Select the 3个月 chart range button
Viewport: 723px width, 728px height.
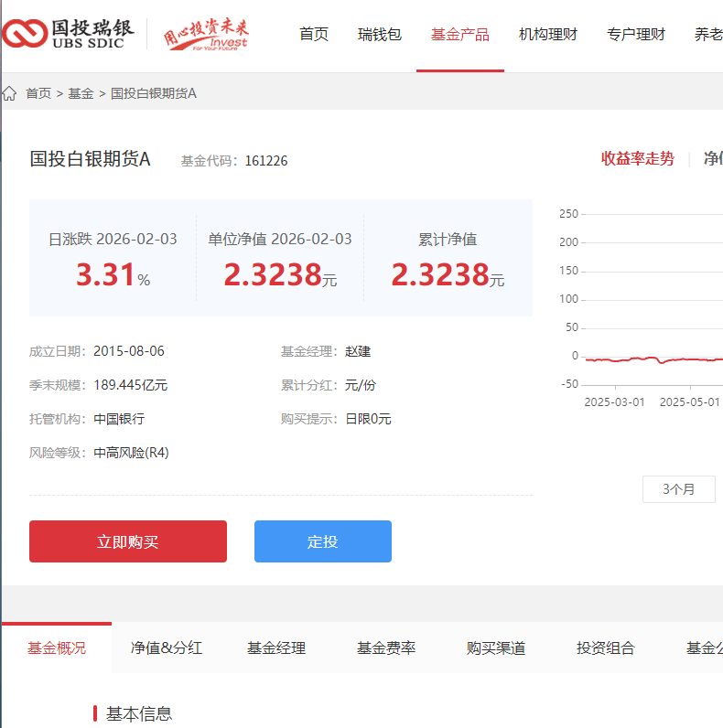[x=678, y=489]
